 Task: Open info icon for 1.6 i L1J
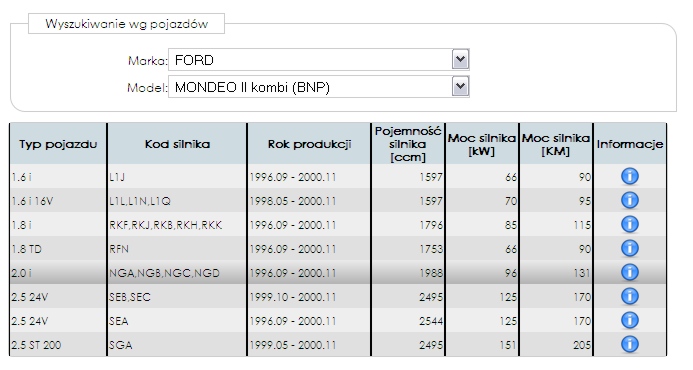click(630, 176)
